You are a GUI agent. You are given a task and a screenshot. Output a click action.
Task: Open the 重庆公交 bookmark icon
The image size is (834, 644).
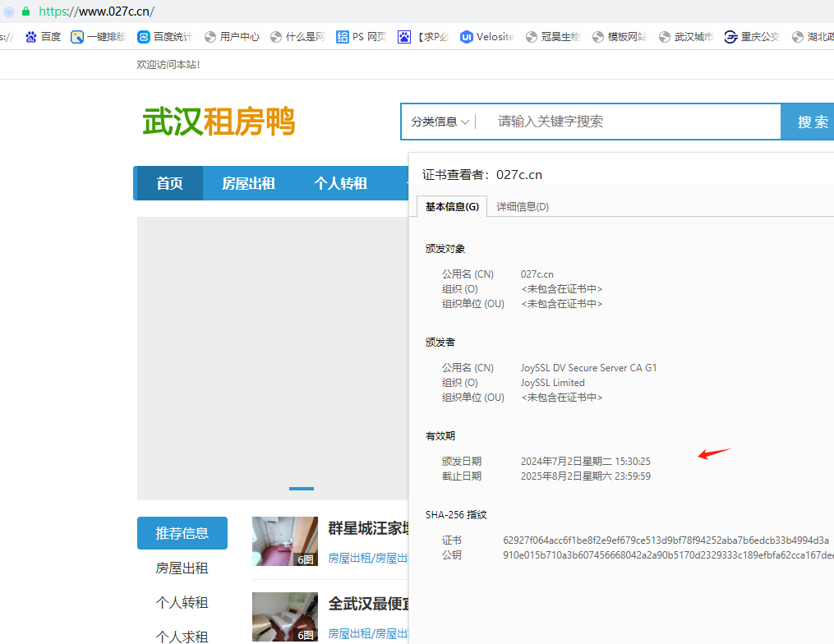(730, 37)
